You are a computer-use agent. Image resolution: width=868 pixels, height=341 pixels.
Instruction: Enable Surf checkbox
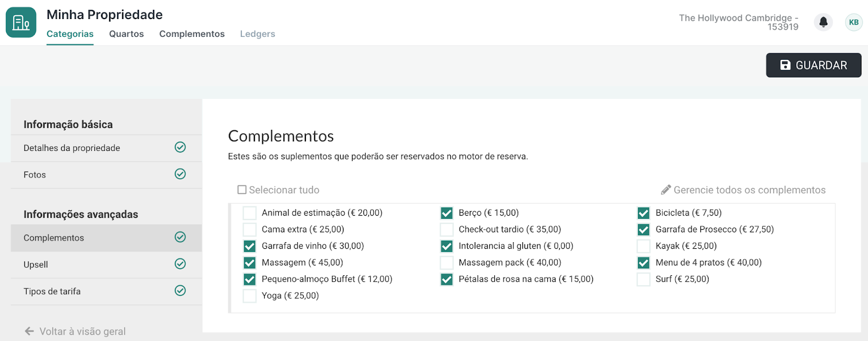click(643, 279)
